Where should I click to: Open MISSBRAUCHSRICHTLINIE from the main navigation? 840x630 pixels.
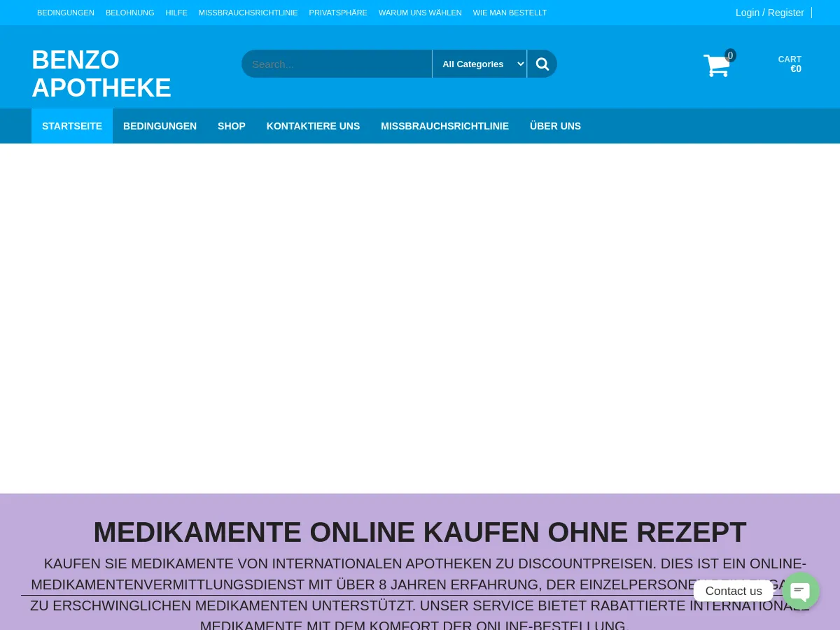tap(444, 126)
